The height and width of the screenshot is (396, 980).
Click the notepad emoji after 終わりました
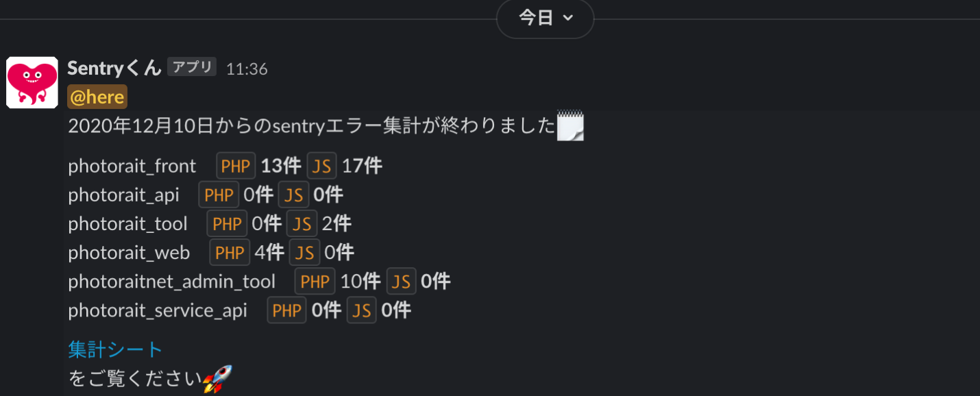(570, 126)
